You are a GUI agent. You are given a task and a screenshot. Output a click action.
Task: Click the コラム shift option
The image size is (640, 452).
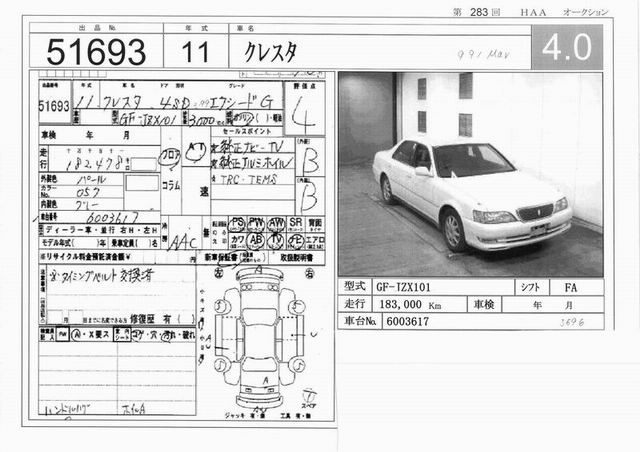click(171, 186)
